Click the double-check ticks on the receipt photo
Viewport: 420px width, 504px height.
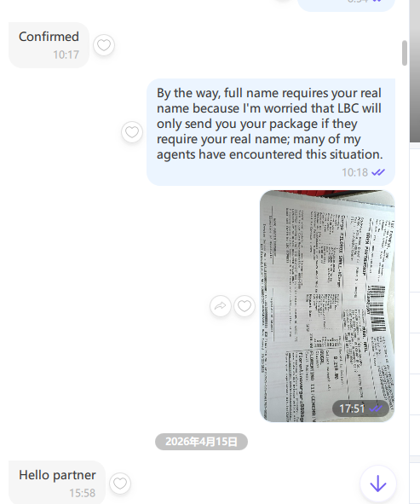[376, 408]
